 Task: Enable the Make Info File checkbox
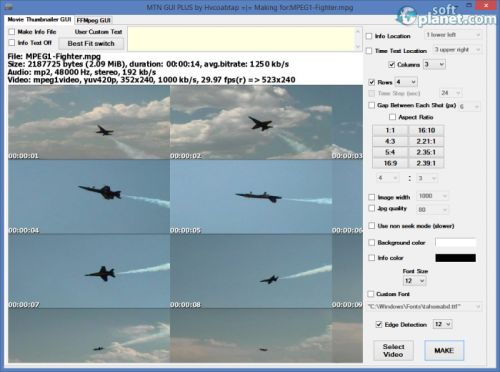click(x=12, y=32)
